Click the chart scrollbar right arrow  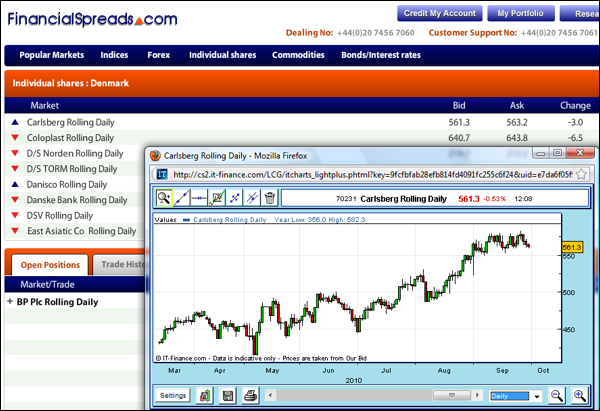(477, 395)
